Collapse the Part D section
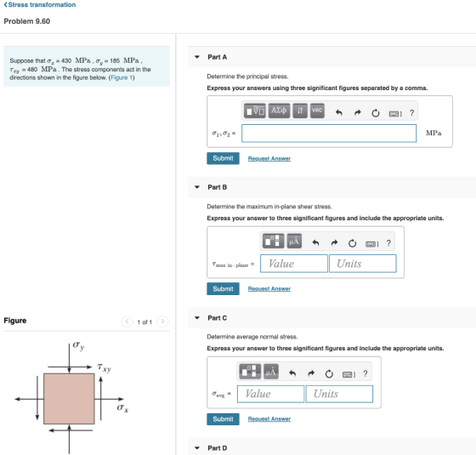 (197, 448)
